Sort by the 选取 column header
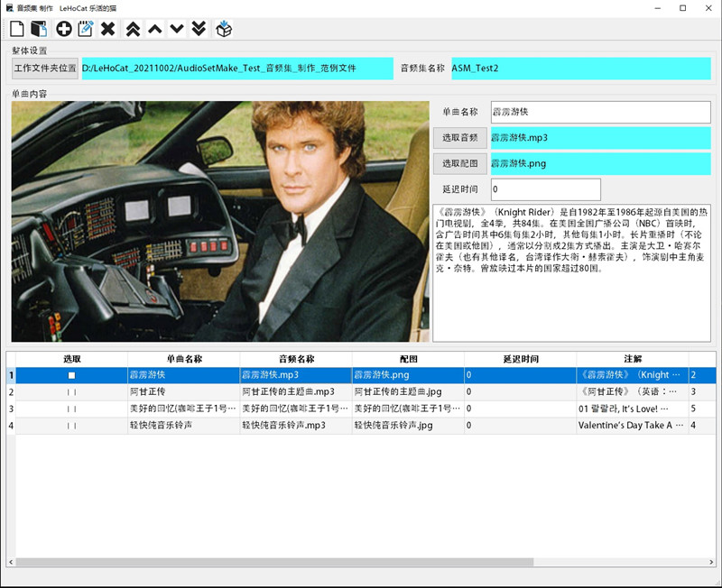The width and height of the screenshot is (722, 588). click(72, 359)
